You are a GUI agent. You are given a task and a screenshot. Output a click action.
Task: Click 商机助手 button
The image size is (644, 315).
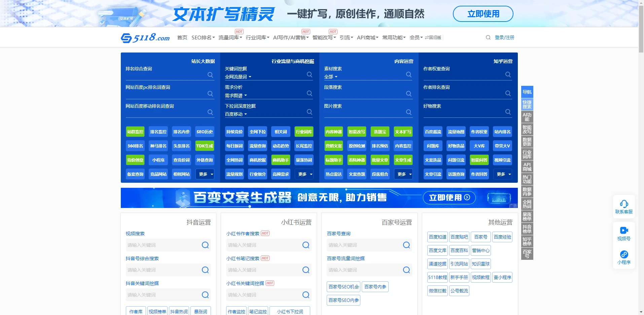click(281, 160)
